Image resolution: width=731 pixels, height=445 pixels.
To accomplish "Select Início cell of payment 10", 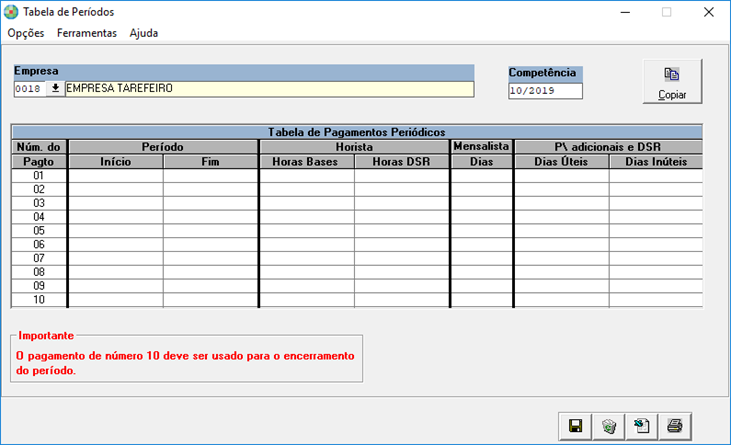I will (x=116, y=300).
